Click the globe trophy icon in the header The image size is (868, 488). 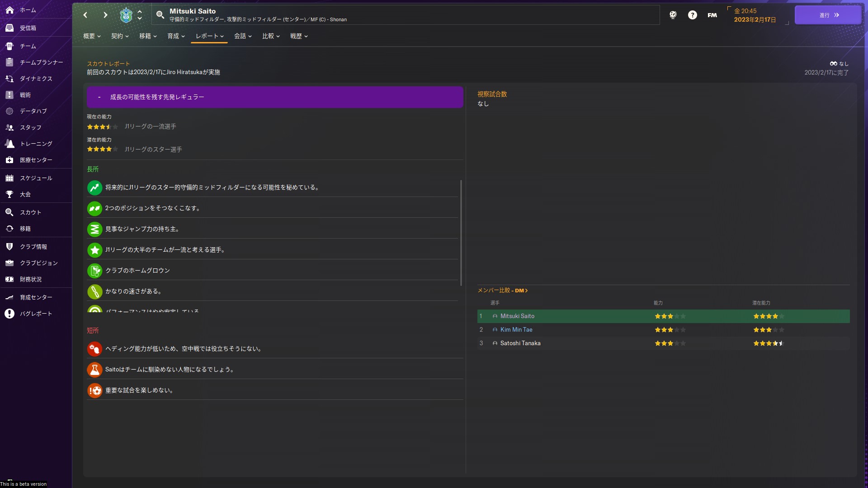(x=673, y=15)
